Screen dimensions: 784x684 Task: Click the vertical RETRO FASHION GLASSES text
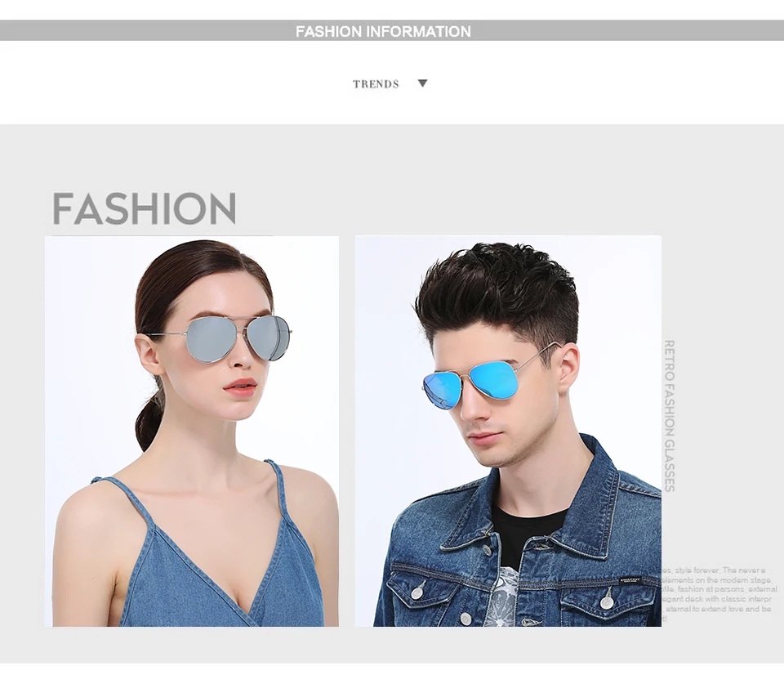pos(670,416)
